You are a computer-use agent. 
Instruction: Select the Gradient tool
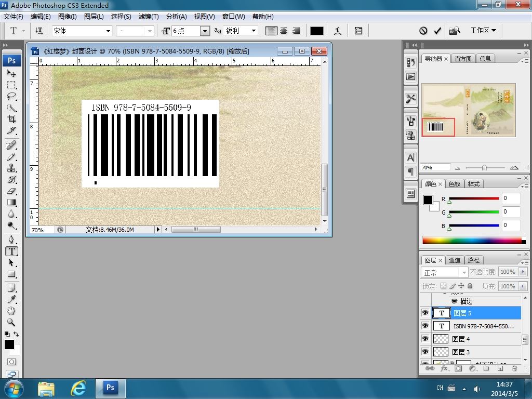pos(11,203)
